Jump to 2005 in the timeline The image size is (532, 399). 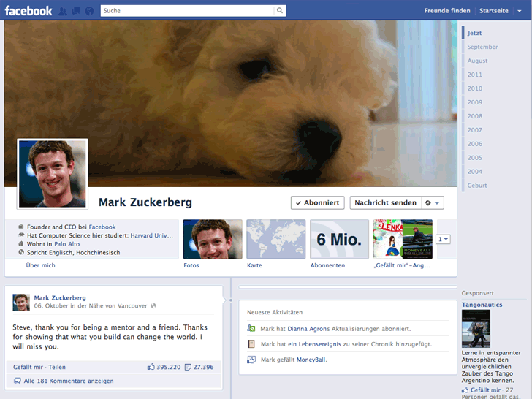[x=475, y=158]
